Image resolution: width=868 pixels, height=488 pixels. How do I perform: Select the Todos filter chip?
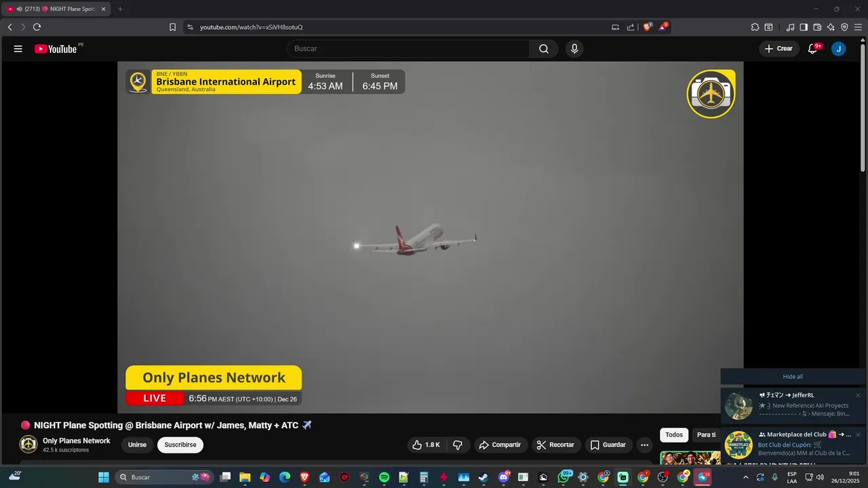pos(674,435)
